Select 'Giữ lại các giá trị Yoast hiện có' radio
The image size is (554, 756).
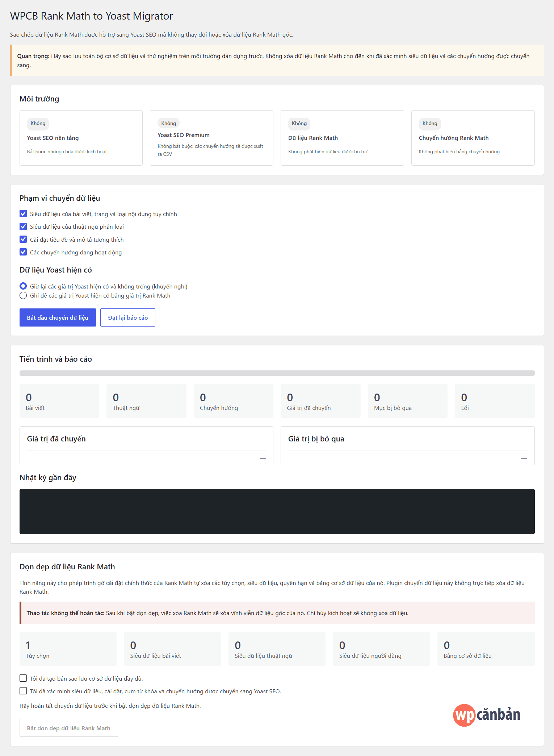pyautogui.click(x=23, y=286)
